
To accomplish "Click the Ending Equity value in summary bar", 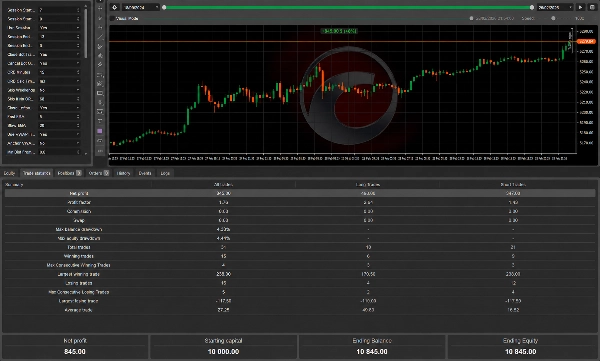I will point(520,351).
